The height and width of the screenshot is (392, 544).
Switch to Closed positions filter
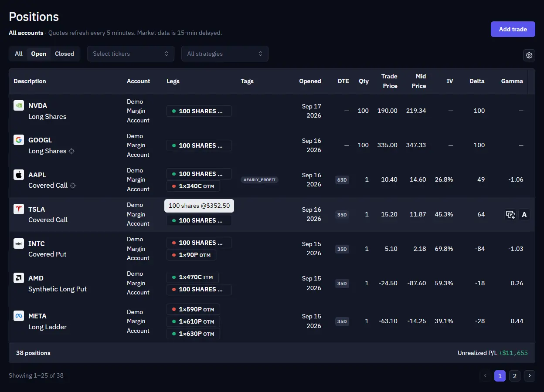[x=65, y=54]
